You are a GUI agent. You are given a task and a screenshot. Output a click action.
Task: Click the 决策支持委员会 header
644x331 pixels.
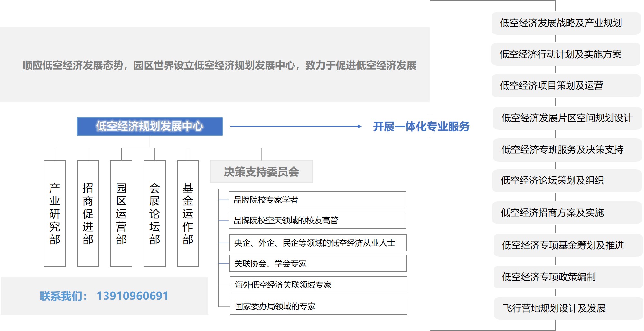[261, 172]
